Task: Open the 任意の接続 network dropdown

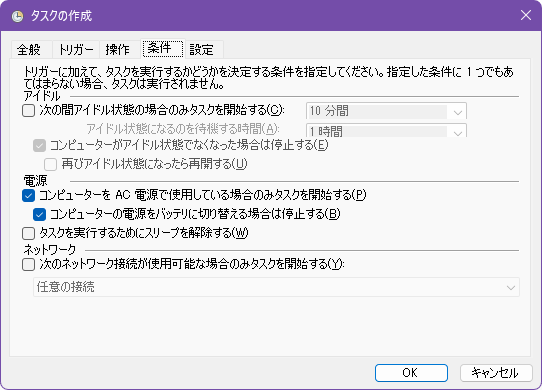Action: pos(276,287)
